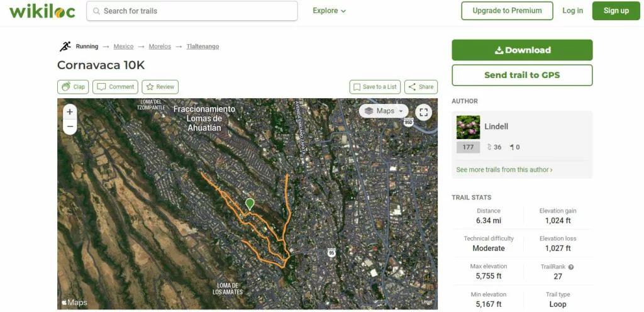Leave a Review with the star button
The height and width of the screenshot is (312, 644).
(x=160, y=87)
